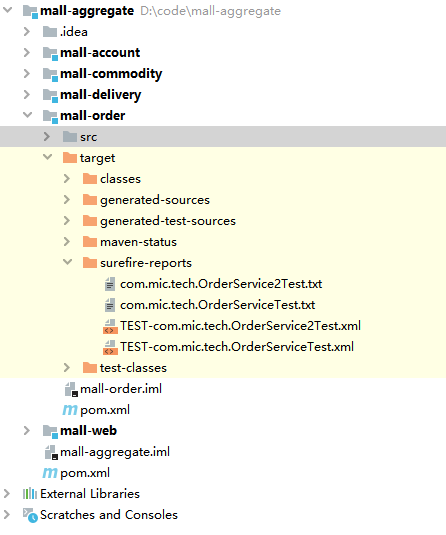
Task: Select the External Libraries label
Action: (90, 494)
